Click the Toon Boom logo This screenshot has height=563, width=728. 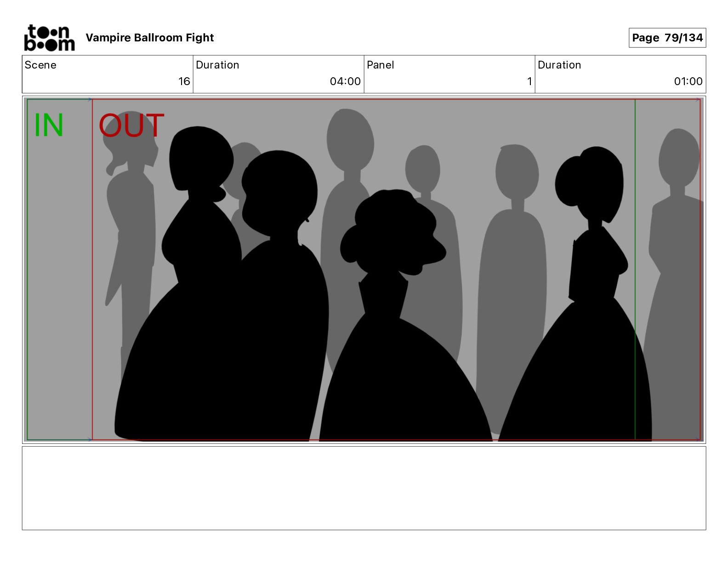tap(49, 38)
